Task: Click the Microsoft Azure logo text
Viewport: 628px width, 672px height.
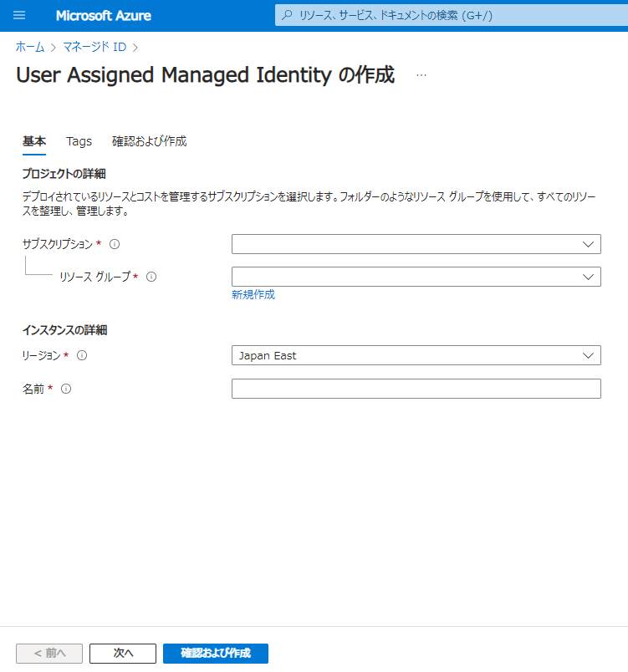Action: coord(104,15)
